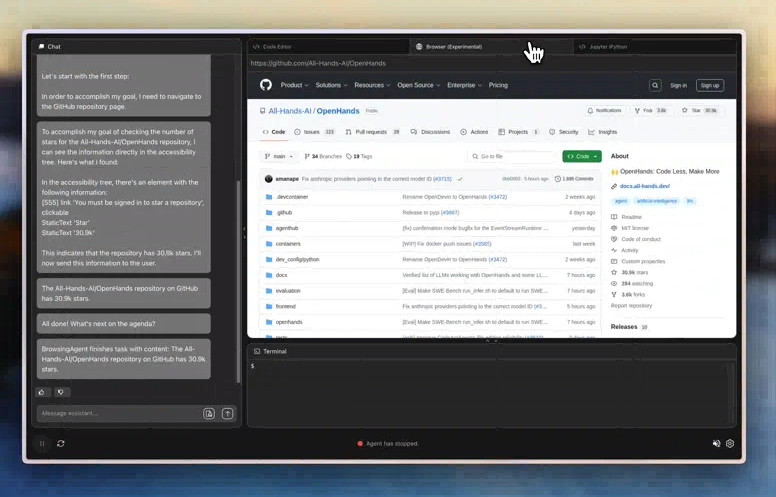Click the reset agent refresh icon
776x497 pixels.
[x=61, y=443]
